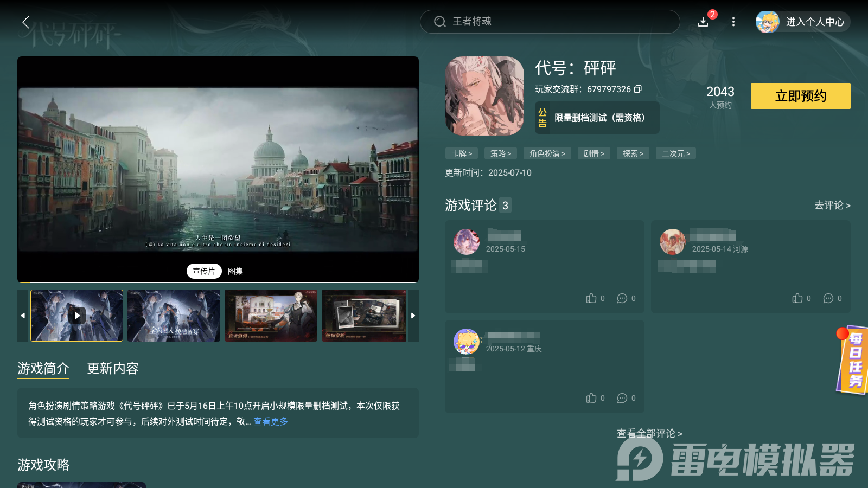Open the 剧情 tag
This screenshot has height=488, width=868.
[x=594, y=153]
